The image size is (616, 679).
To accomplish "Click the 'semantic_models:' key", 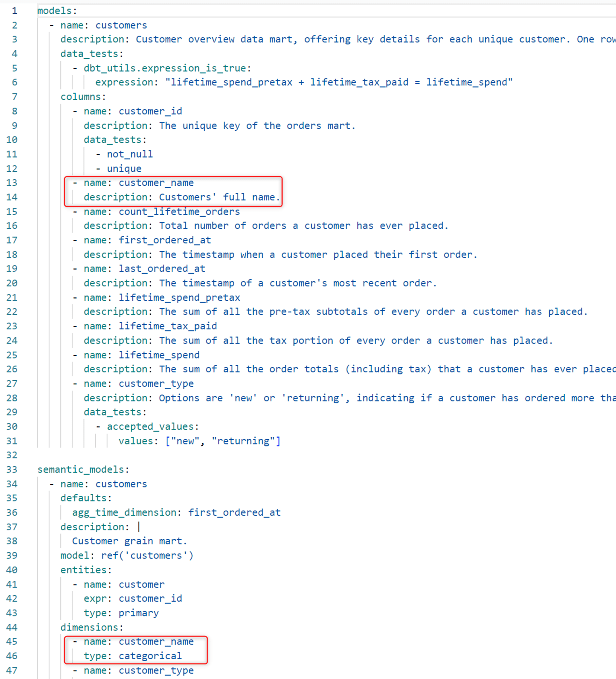I will pos(83,470).
